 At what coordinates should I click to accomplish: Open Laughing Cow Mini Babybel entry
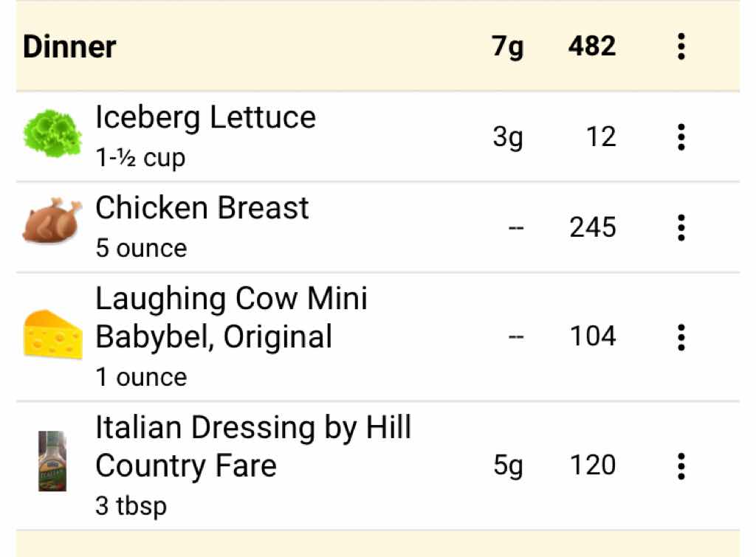click(x=231, y=318)
